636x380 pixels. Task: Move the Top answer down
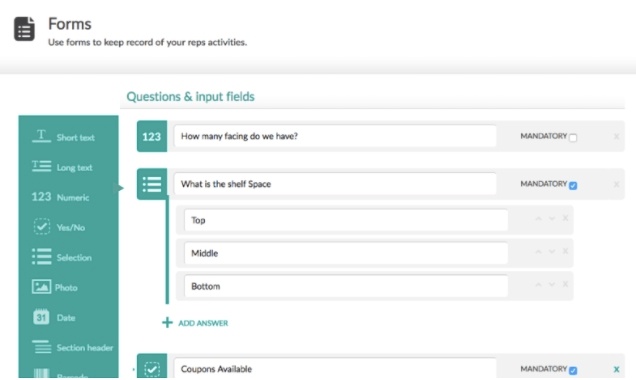coord(552,219)
